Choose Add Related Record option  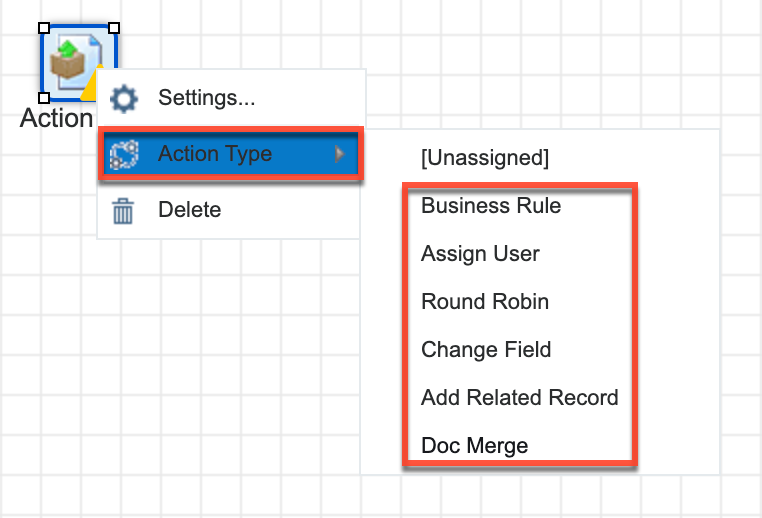[x=519, y=398]
